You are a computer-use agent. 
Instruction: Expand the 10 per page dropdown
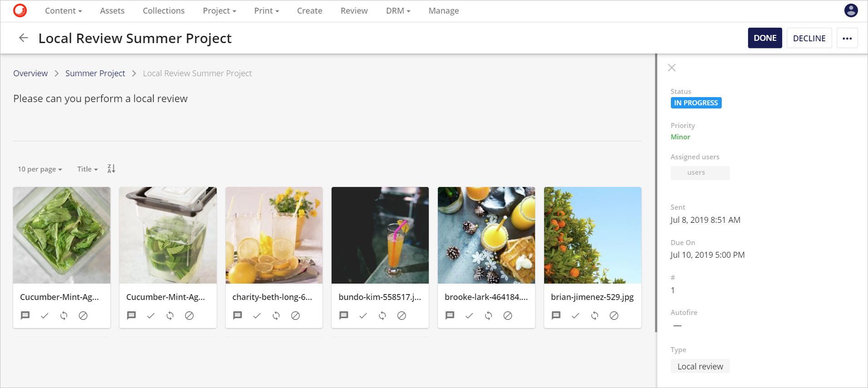40,169
